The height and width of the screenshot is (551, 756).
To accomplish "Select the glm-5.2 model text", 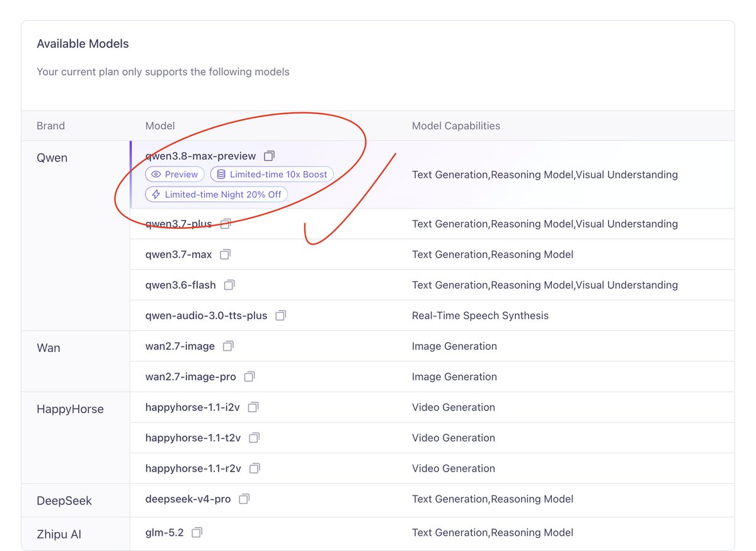I will click(164, 533).
